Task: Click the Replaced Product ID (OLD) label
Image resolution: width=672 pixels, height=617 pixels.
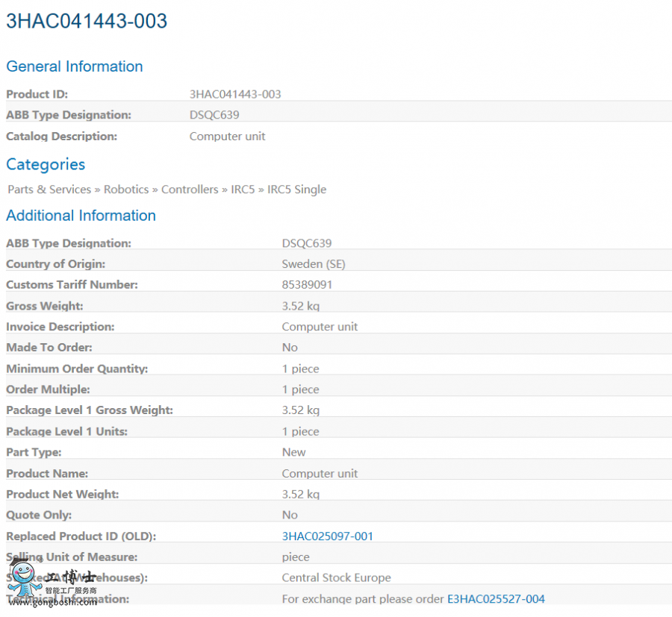Action: tap(81, 536)
